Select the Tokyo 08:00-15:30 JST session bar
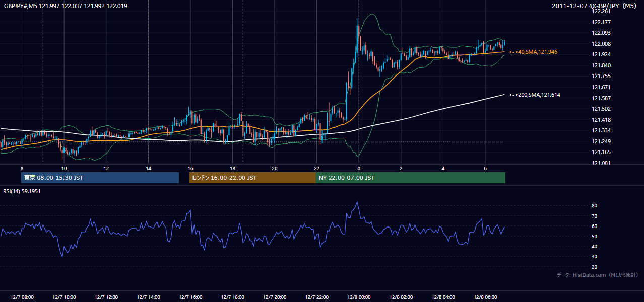The width and height of the screenshot is (644, 302). pos(100,178)
